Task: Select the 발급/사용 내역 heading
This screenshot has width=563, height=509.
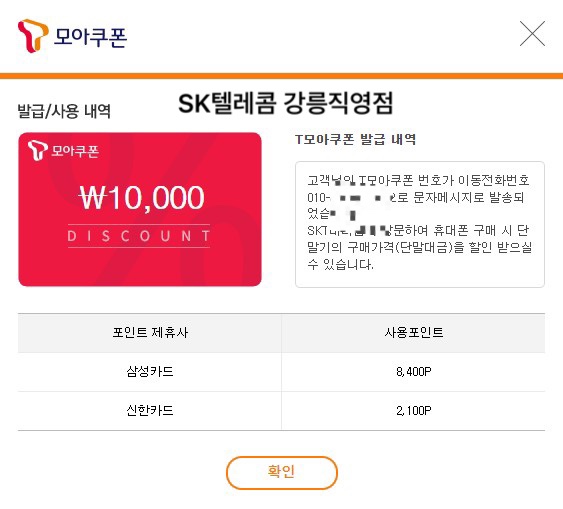Action: [64, 111]
